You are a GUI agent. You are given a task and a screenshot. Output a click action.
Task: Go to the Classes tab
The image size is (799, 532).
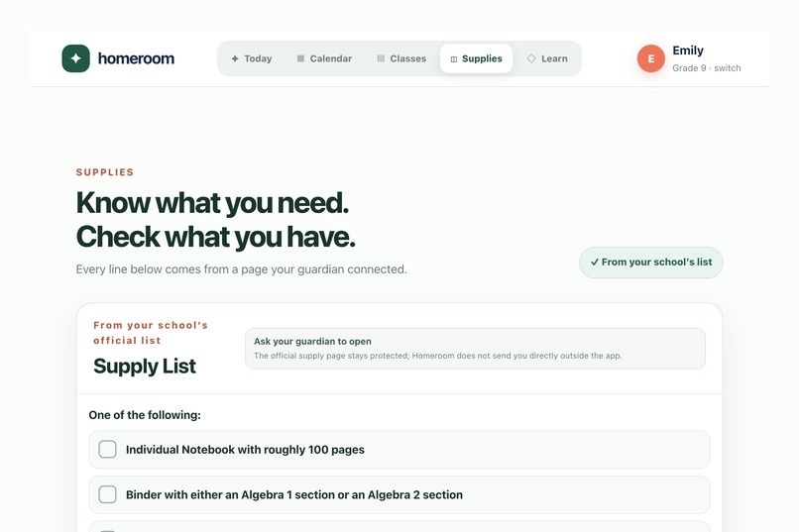click(x=401, y=58)
